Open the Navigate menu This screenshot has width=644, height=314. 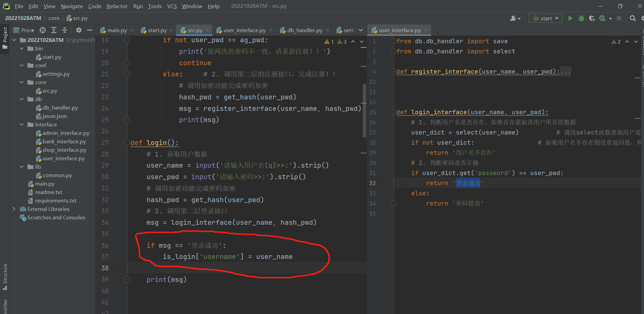[x=72, y=6]
